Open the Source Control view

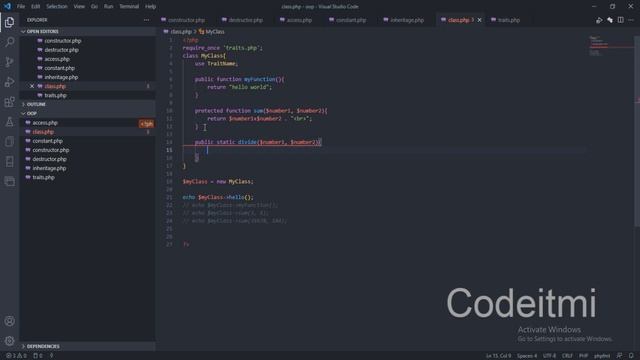coord(9,62)
